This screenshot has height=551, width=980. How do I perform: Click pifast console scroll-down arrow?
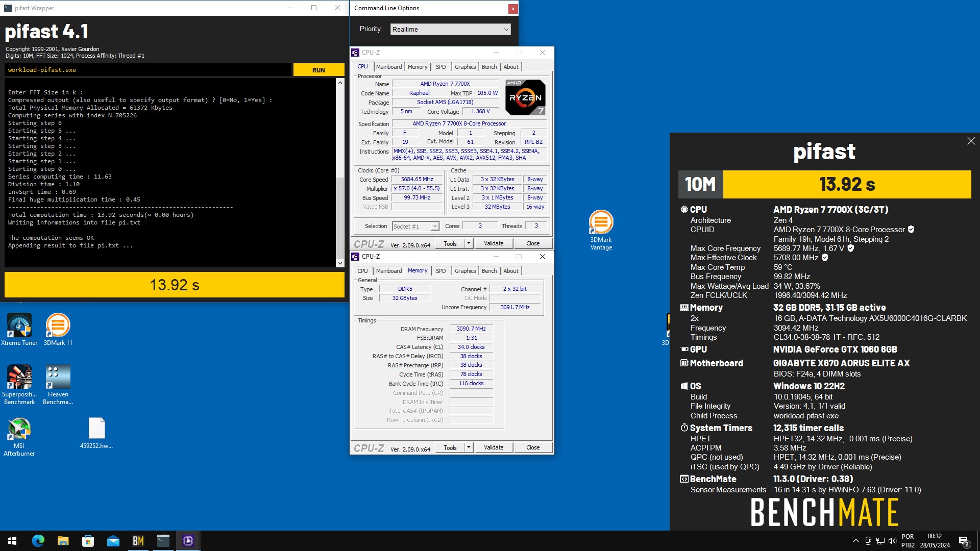point(340,263)
